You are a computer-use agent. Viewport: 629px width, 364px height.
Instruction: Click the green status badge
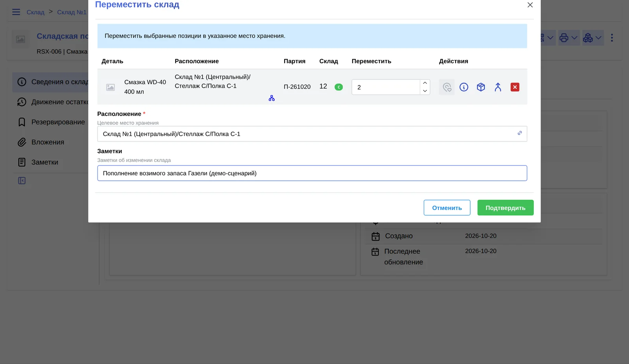point(338,87)
